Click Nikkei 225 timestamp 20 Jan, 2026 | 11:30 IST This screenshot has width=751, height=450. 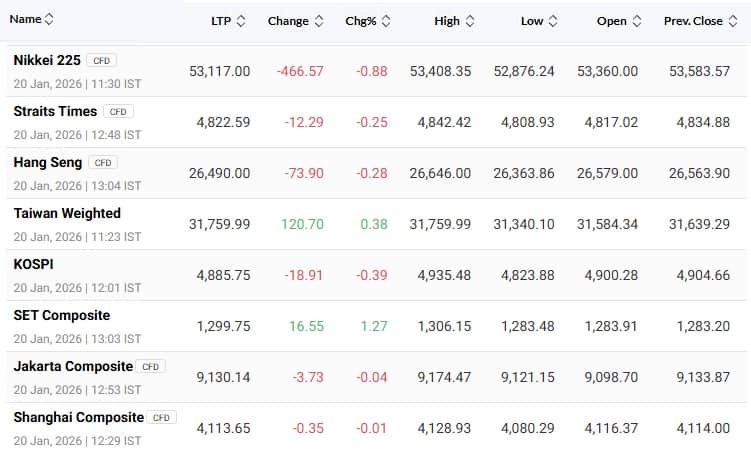[x=78, y=84]
